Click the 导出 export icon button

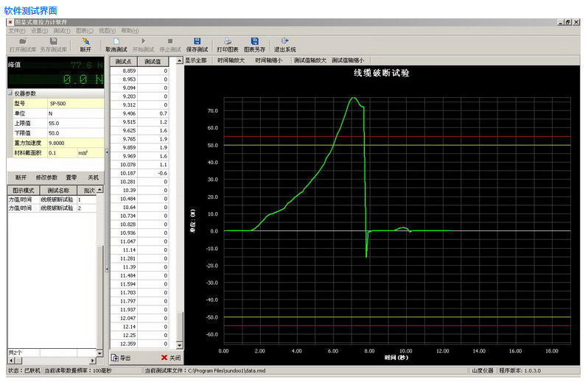(121, 358)
